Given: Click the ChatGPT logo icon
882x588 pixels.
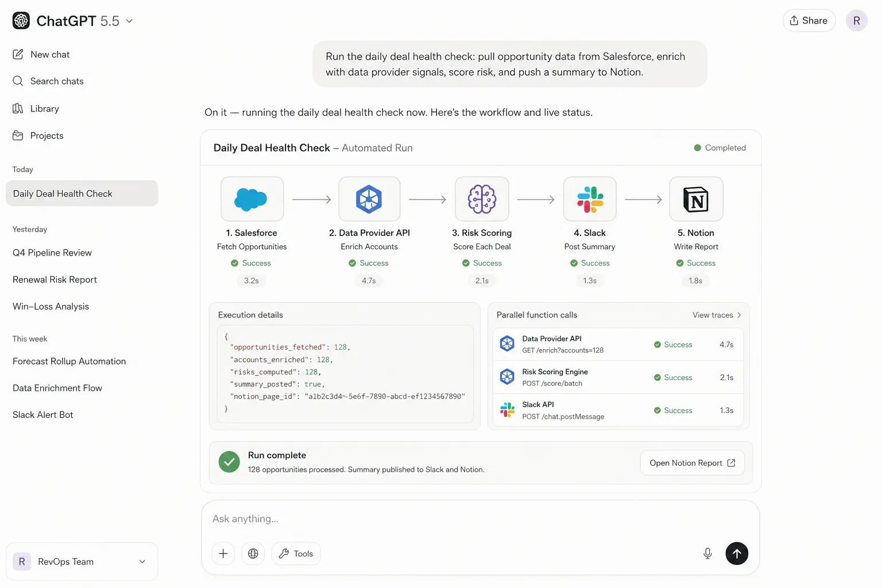Looking at the screenshot, I should (x=21, y=21).
